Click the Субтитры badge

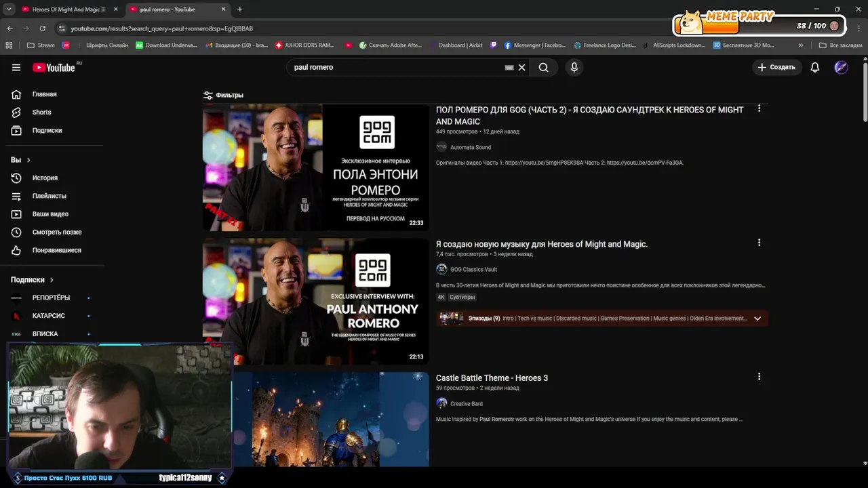(x=462, y=297)
